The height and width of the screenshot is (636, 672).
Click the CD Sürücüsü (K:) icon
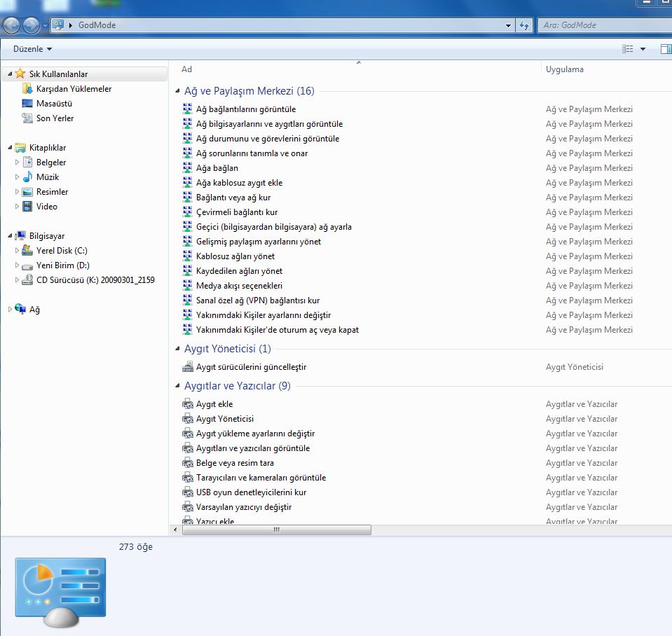click(x=27, y=279)
